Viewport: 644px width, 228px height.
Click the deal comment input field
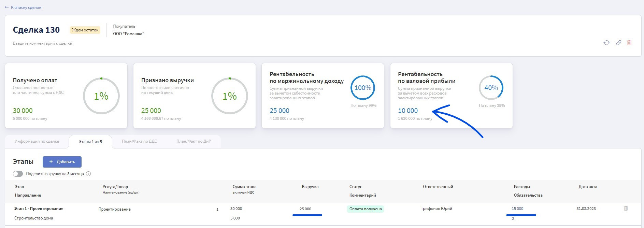[42, 43]
